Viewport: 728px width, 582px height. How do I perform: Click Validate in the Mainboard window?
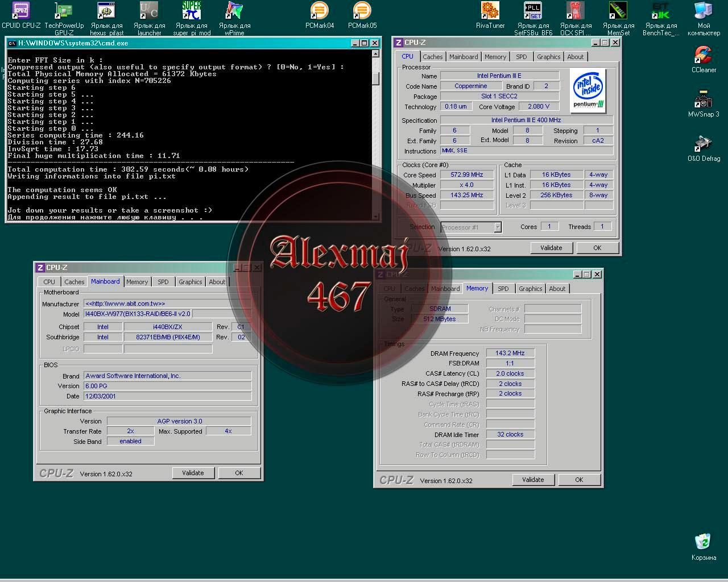(193, 473)
